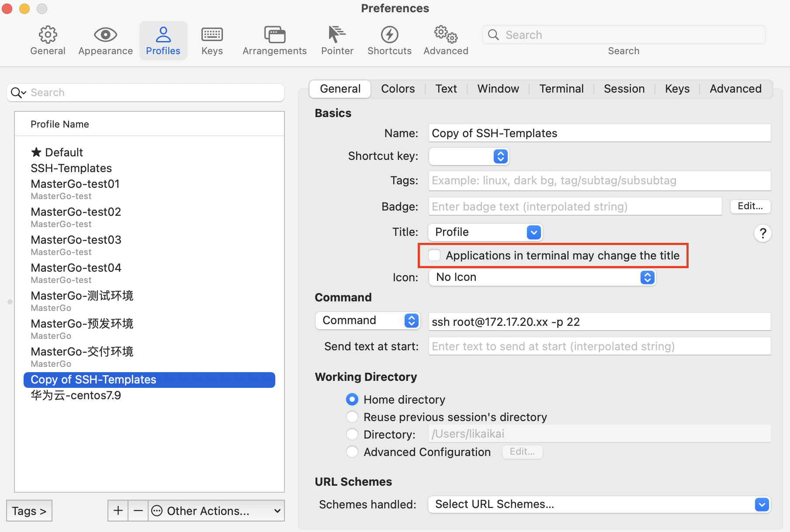Viewport: 790px width, 532px height.
Task: Select Reuse previous session's directory option
Action: (x=352, y=417)
